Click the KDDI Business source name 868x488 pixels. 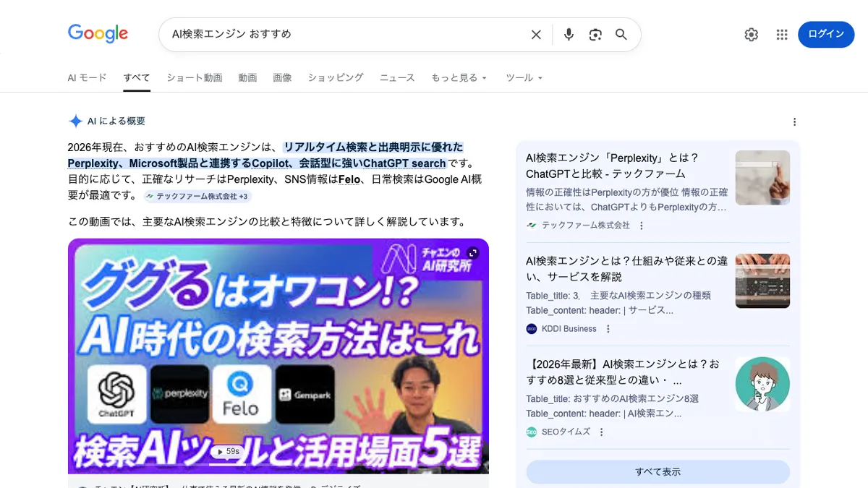coord(569,329)
